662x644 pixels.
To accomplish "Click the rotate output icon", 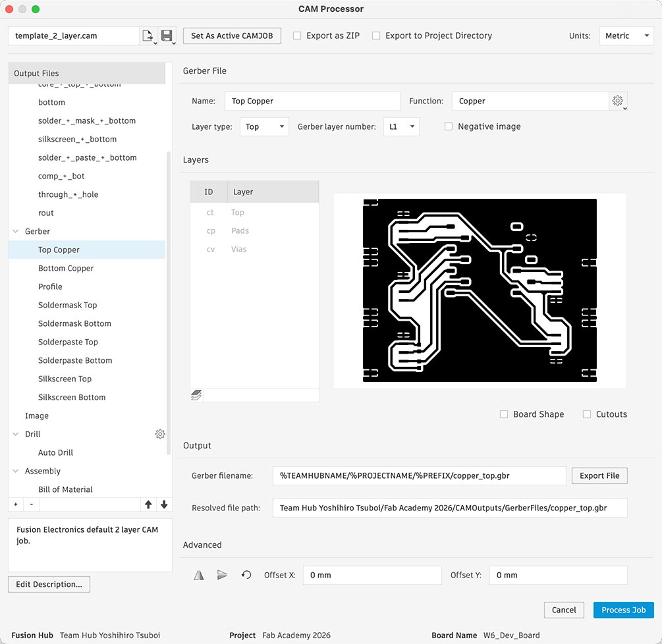I will [x=246, y=575].
